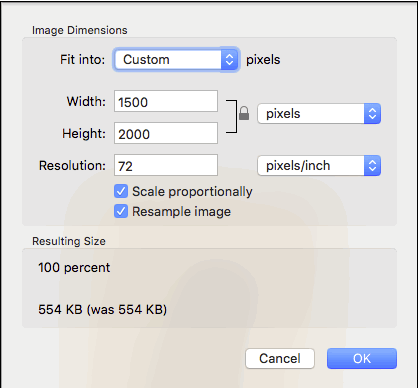Confirm with the OK button
The image size is (418, 388).
click(362, 359)
